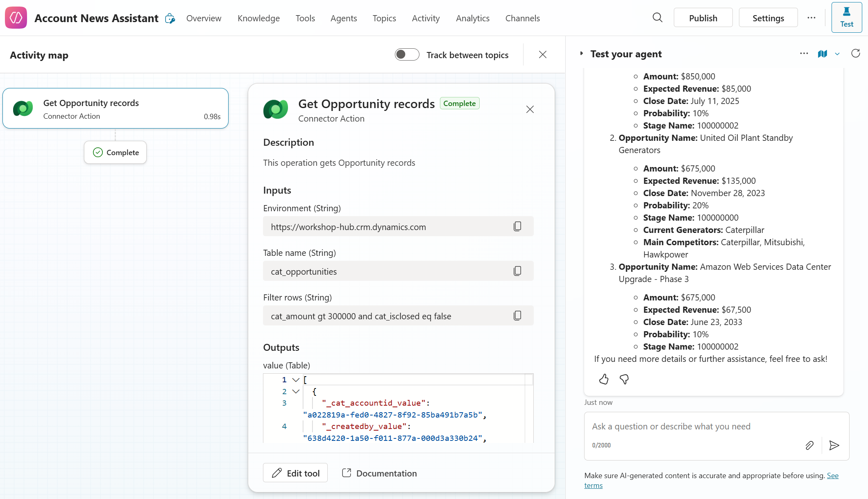
Task: Click the Edit tool button
Action: (295, 473)
